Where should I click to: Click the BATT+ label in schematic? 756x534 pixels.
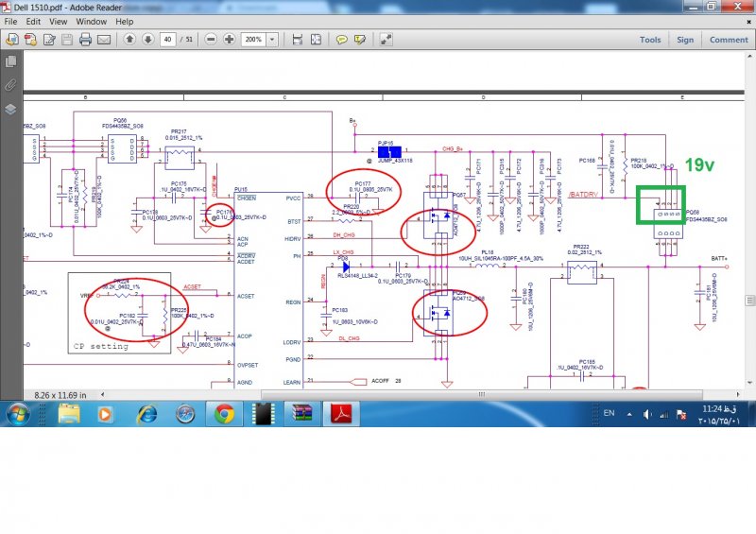tap(719, 259)
